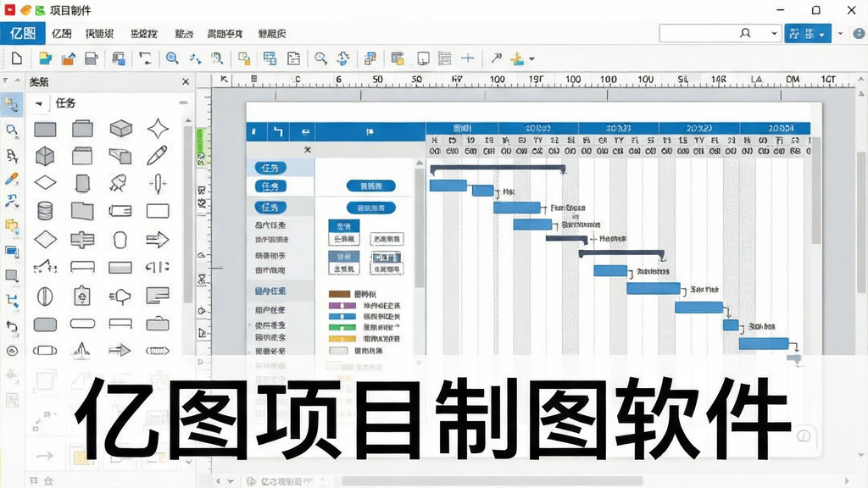Click the first 任务 pill button
The height and width of the screenshot is (488, 868).
[270, 168]
